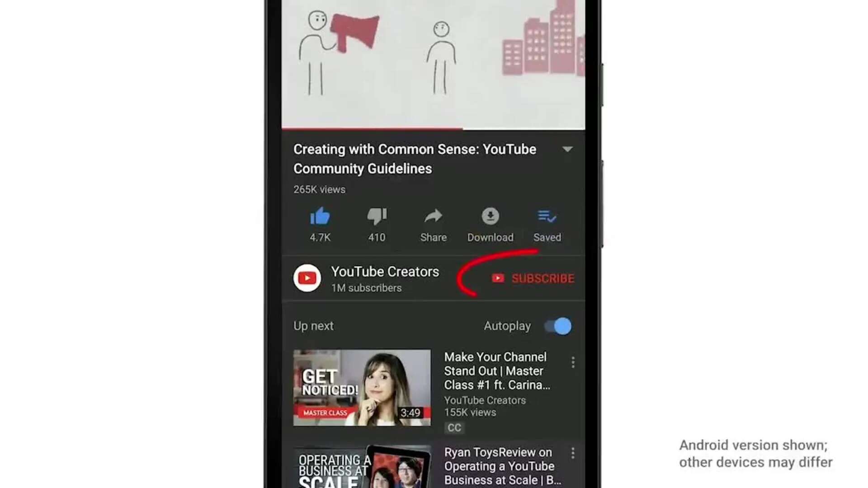Screen dimensions: 868x488
Task: Expand video description with the dropdown arrow
Action: click(x=567, y=149)
